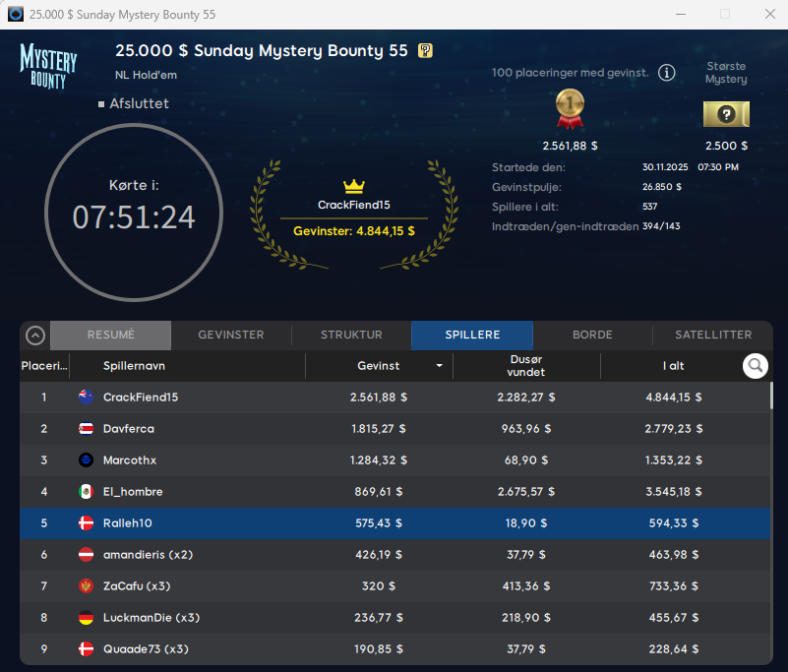Sort by the Dusør vundet column header
The image size is (788, 672).
coord(525,366)
